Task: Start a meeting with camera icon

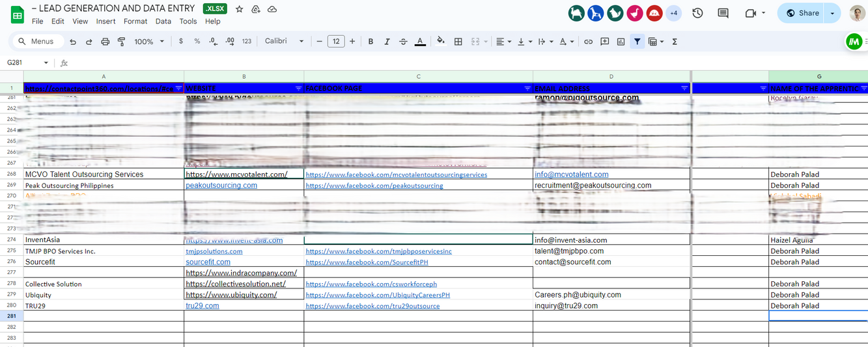Action: tap(754, 13)
